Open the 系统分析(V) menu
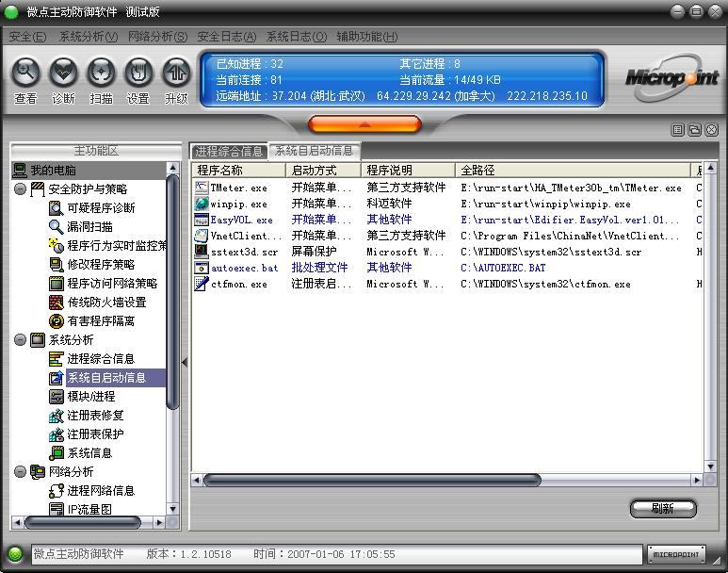Viewport: 728px width, 573px height. coord(89,37)
